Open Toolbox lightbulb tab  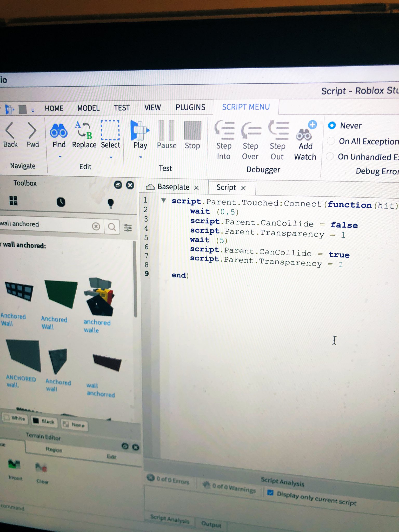(x=111, y=203)
